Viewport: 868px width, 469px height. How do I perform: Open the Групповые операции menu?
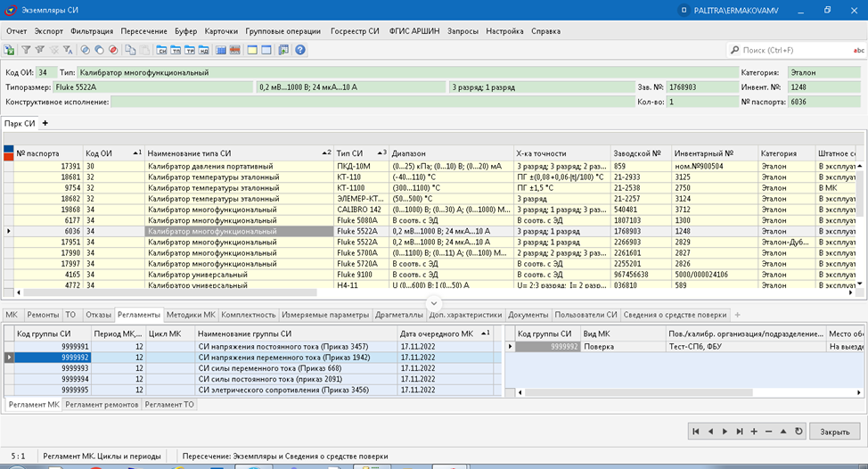(x=283, y=31)
